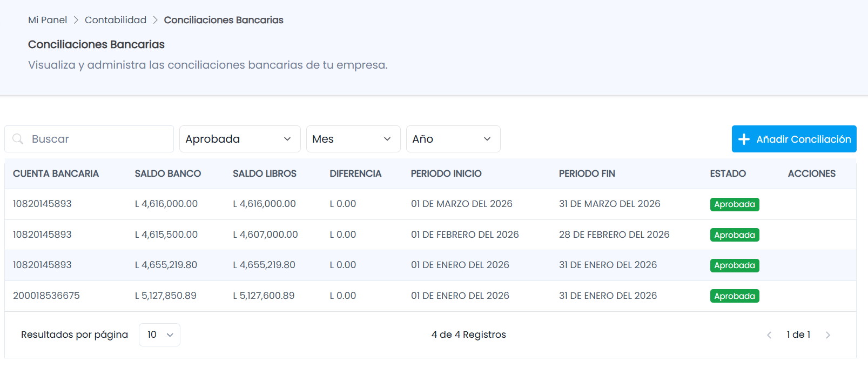Click Aprobada badge in February row
868x374 pixels.
735,235
